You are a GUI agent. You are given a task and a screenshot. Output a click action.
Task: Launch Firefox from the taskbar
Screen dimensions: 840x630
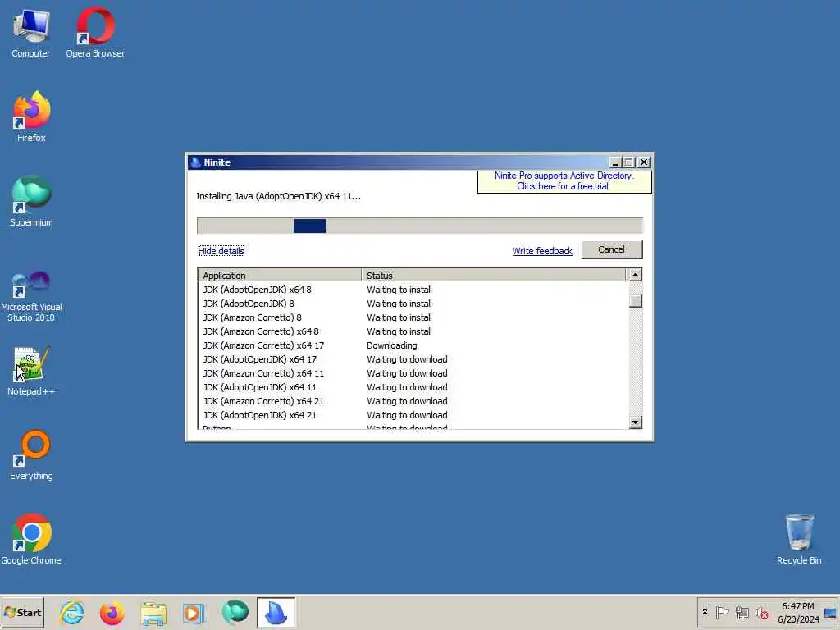[x=112, y=613]
